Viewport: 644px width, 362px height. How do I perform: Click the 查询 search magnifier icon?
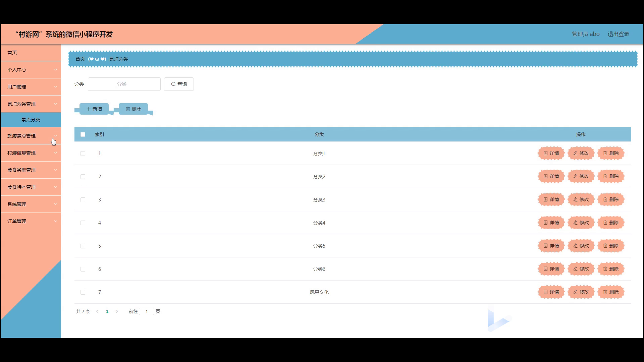click(173, 84)
